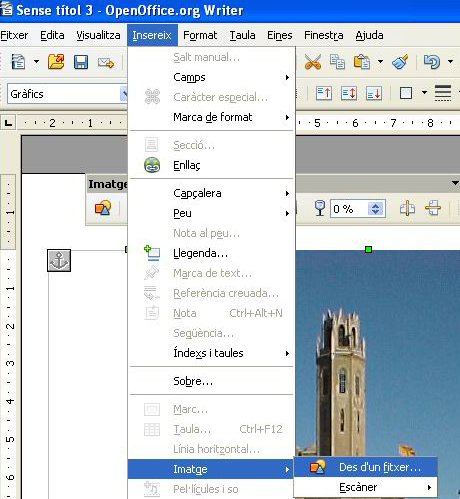
Task: Flip image vertically icon
Action: click(433, 209)
